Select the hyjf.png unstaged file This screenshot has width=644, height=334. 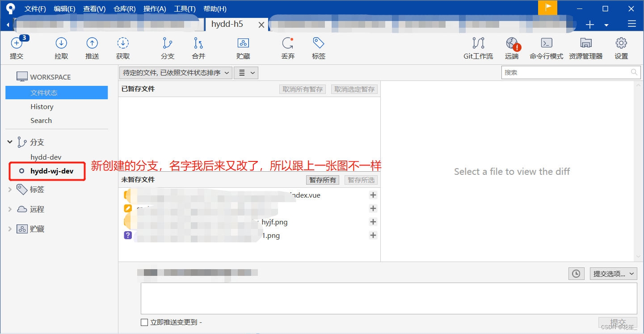[249, 222]
